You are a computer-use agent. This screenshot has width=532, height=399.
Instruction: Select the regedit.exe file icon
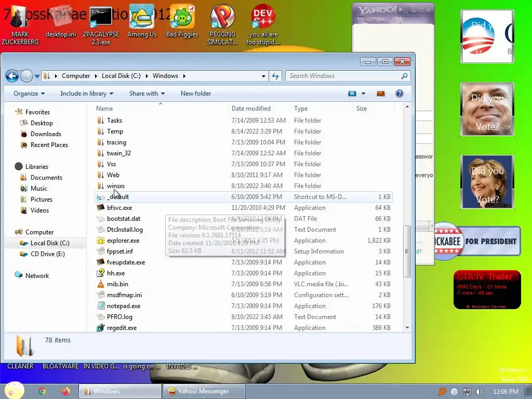[x=100, y=328]
